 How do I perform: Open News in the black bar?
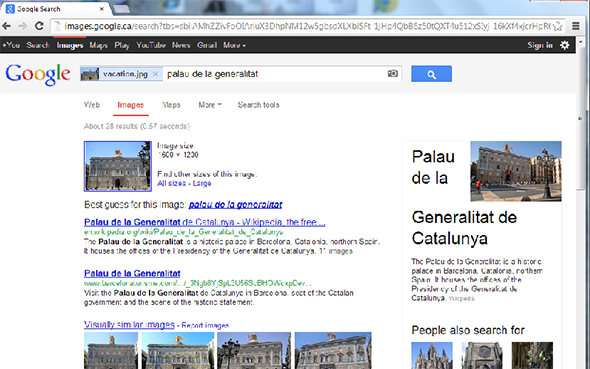coord(181,45)
